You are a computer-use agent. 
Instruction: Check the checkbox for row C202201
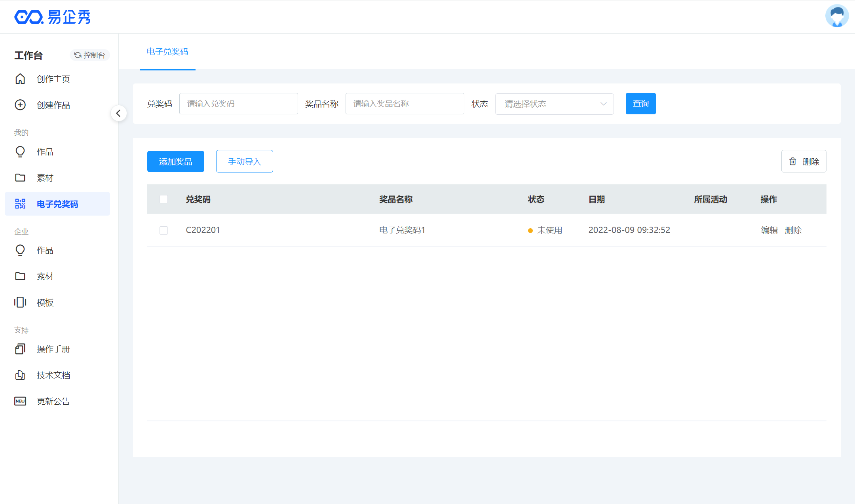tap(163, 230)
